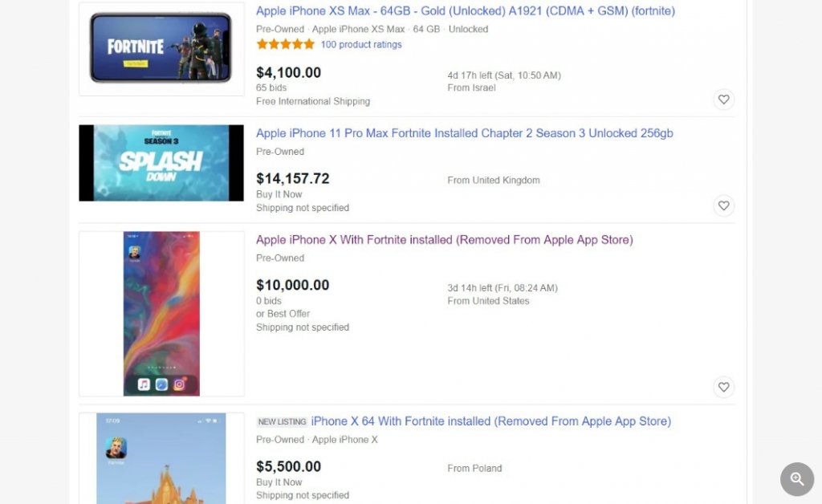
Task: Click the $10,000.00 price
Action: 292,285
